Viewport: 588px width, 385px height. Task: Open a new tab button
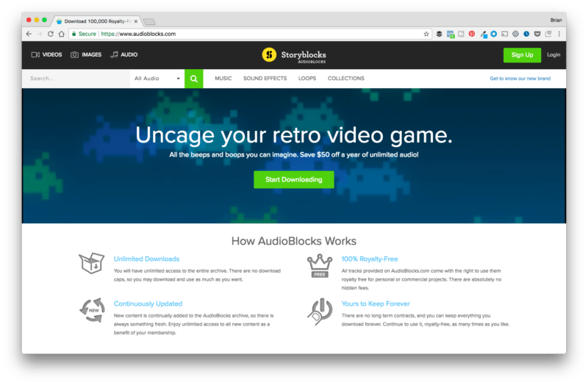click(149, 22)
